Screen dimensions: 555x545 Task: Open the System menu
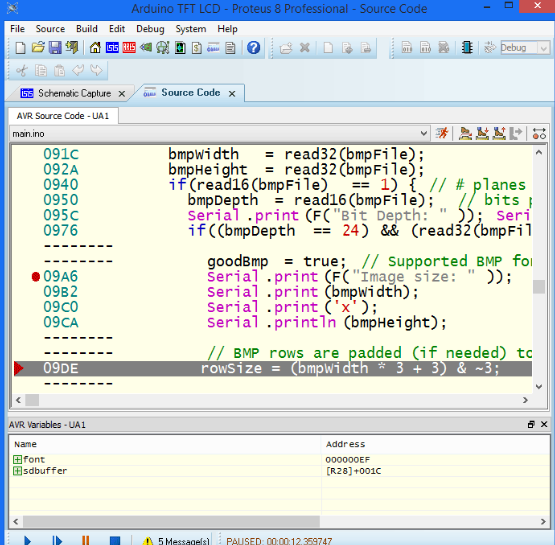pos(191,29)
